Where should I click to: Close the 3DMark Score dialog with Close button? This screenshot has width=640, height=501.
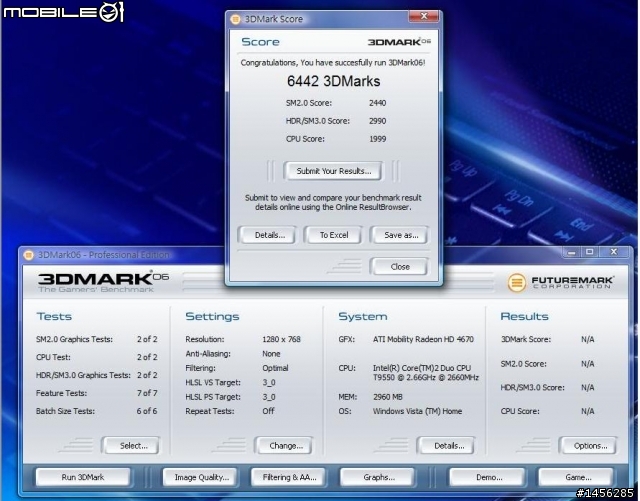(x=400, y=267)
